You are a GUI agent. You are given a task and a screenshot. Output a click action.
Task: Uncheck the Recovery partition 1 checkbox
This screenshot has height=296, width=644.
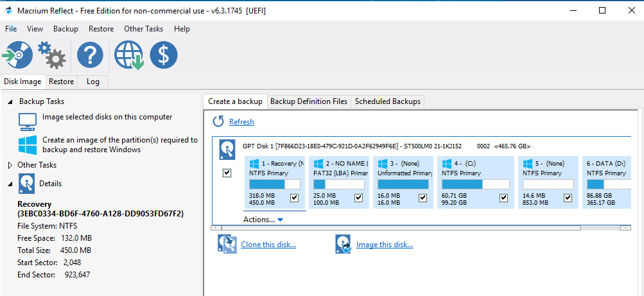[x=294, y=198]
